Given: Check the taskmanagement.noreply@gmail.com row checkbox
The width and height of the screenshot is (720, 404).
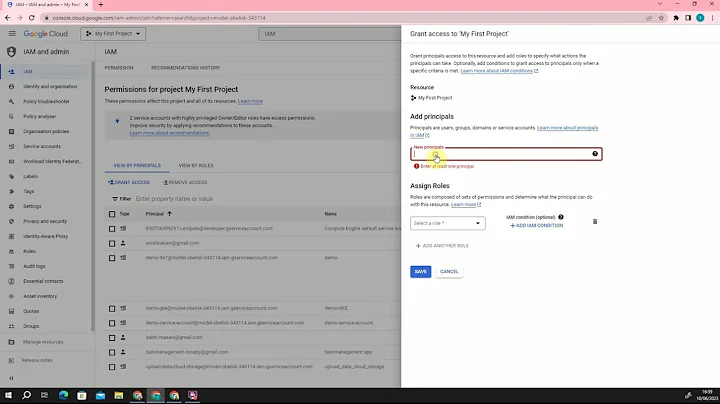Looking at the screenshot, I should (x=112, y=353).
